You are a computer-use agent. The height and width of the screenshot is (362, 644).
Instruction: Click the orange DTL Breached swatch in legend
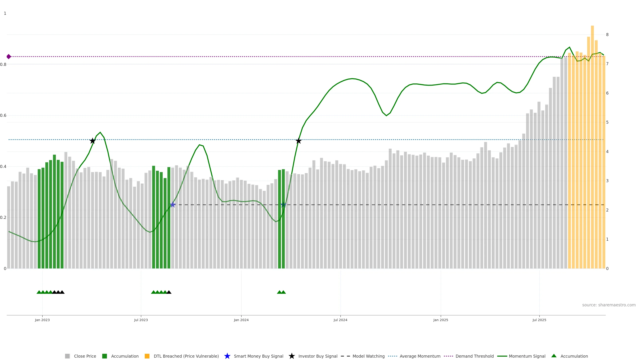tap(147, 356)
